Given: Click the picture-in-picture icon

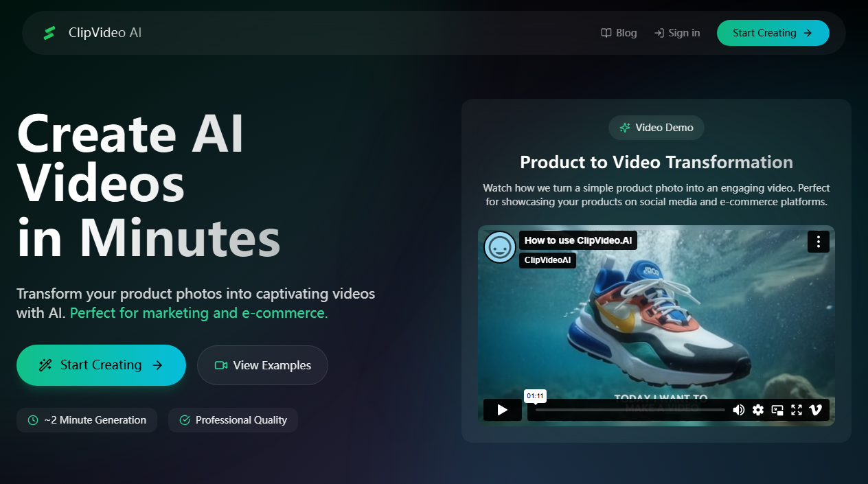Looking at the screenshot, I should click(x=777, y=410).
